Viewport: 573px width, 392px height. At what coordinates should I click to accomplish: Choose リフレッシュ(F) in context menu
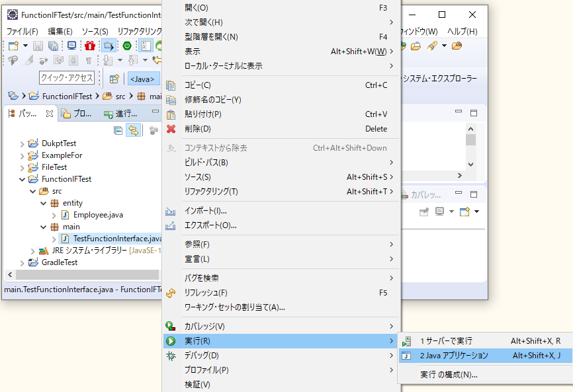coord(282,293)
